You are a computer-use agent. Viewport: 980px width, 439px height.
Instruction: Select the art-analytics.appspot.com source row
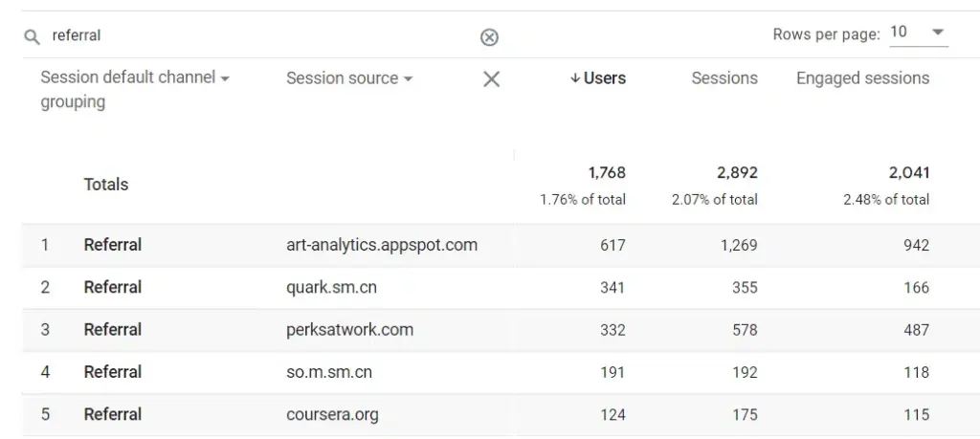click(x=382, y=245)
